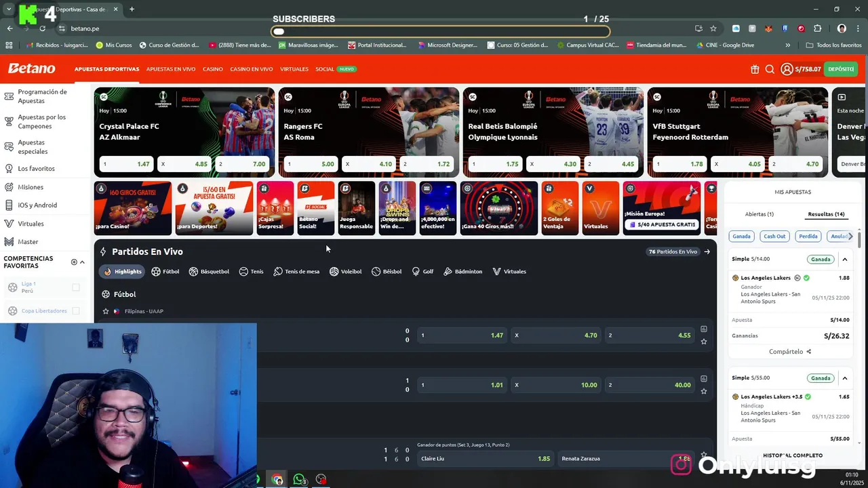Click the green DEPÓSITO button
868x488 pixels.
tap(841, 69)
